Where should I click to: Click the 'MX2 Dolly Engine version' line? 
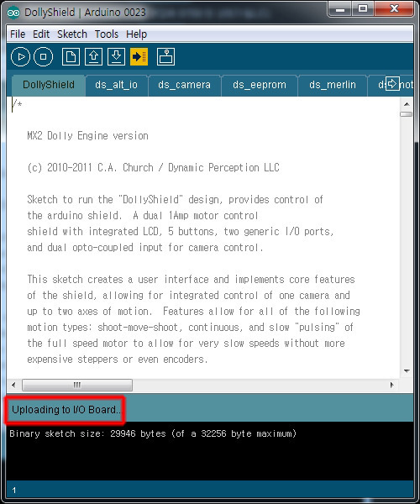[87, 135]
